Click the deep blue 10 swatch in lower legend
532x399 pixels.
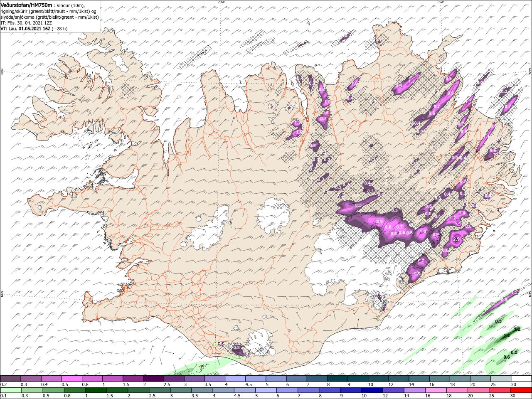pos(372,390)
